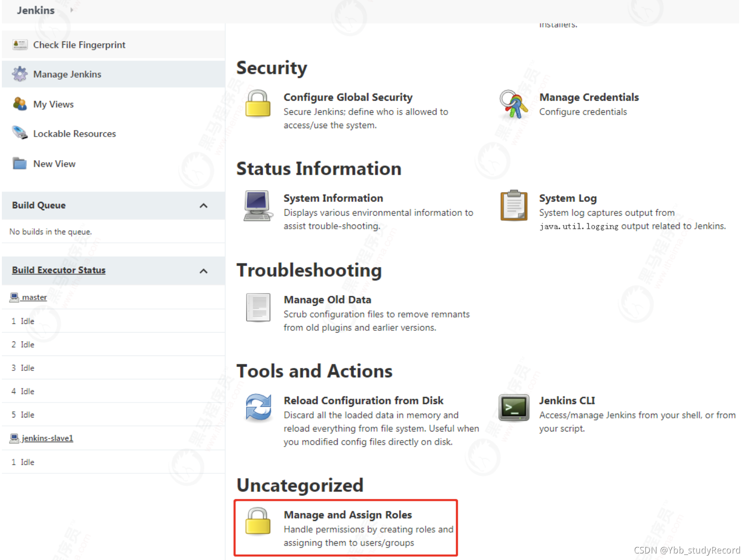Click executor '5 Idle' row
This screenshot has width=747, height=560.
click(113, 414)
